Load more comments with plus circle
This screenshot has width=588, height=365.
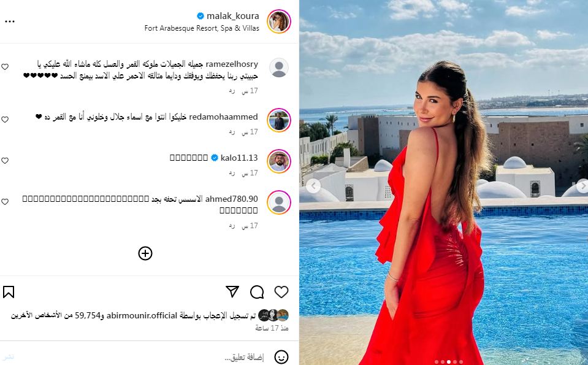coord(145,253)
